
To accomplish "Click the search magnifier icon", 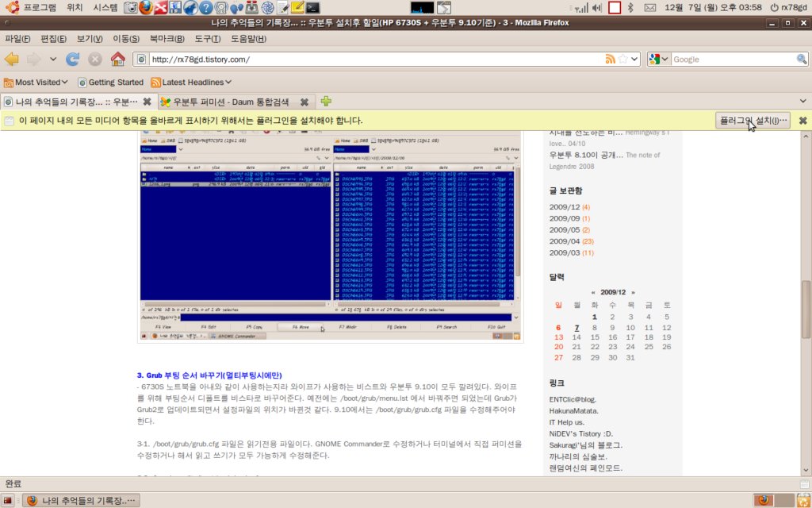I will [x=802, y=59].
